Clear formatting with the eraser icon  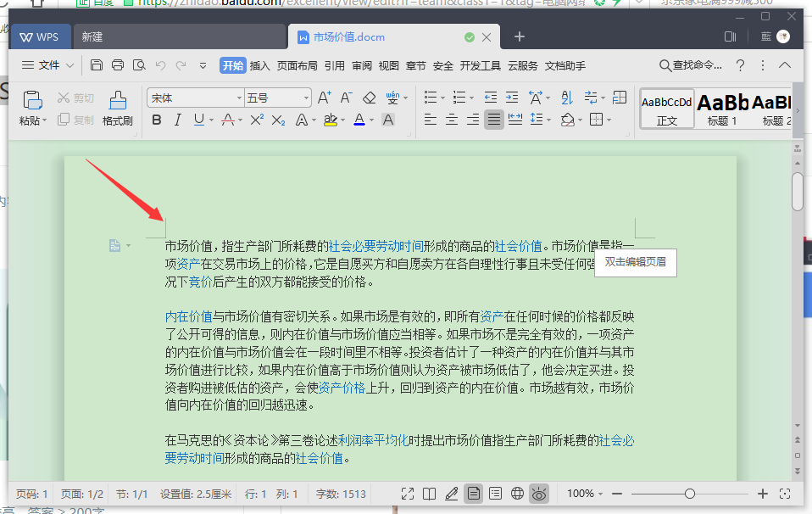tap(369, 98)
